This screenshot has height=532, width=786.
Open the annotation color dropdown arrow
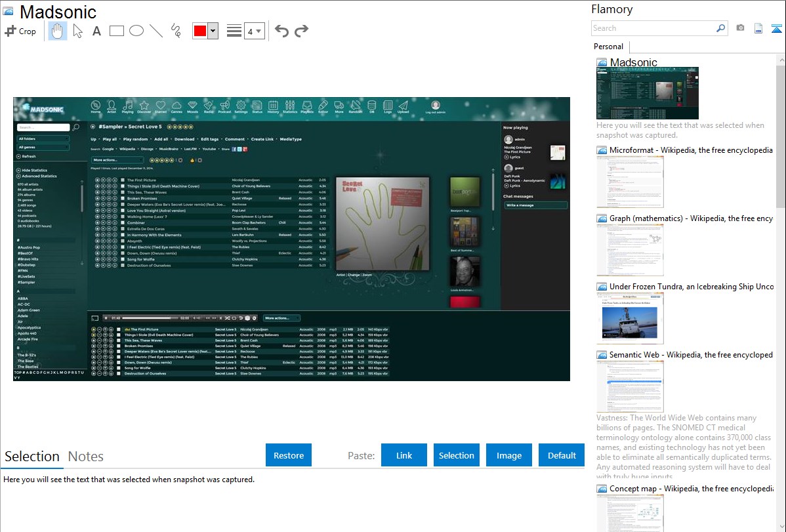coord(213,31)
